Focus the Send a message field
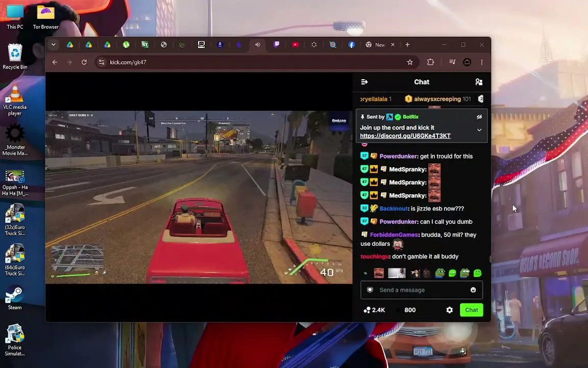Viewport: 588px width, 368px height. [x=422, y=290]
